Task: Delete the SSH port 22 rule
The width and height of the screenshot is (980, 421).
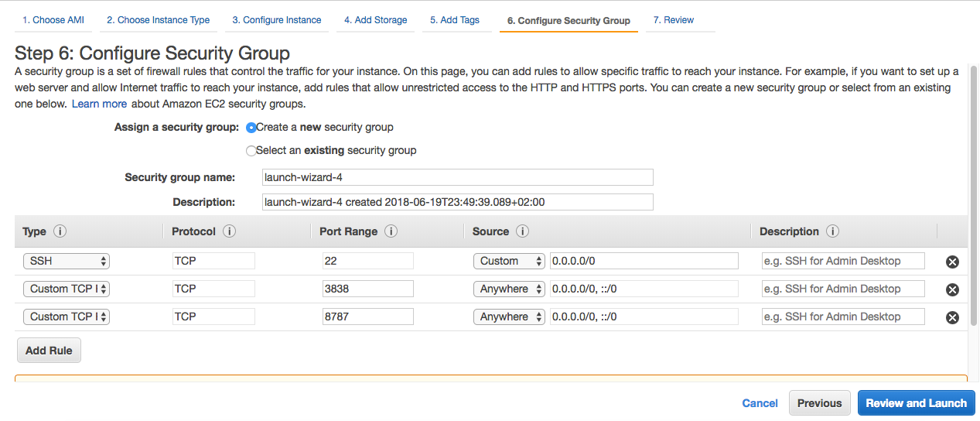Action: pyautogui.click(x=952, y=262)
